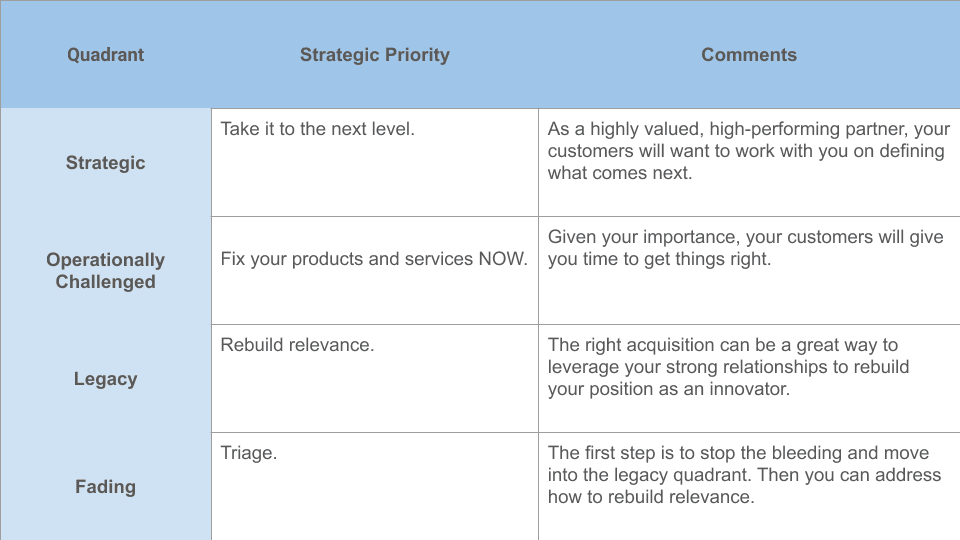Image resolution: width=960 pixels, height=540 pixels.
Task: Click the 'Rebuild relevance.' priority cell
Action: (x=297, y=345)
